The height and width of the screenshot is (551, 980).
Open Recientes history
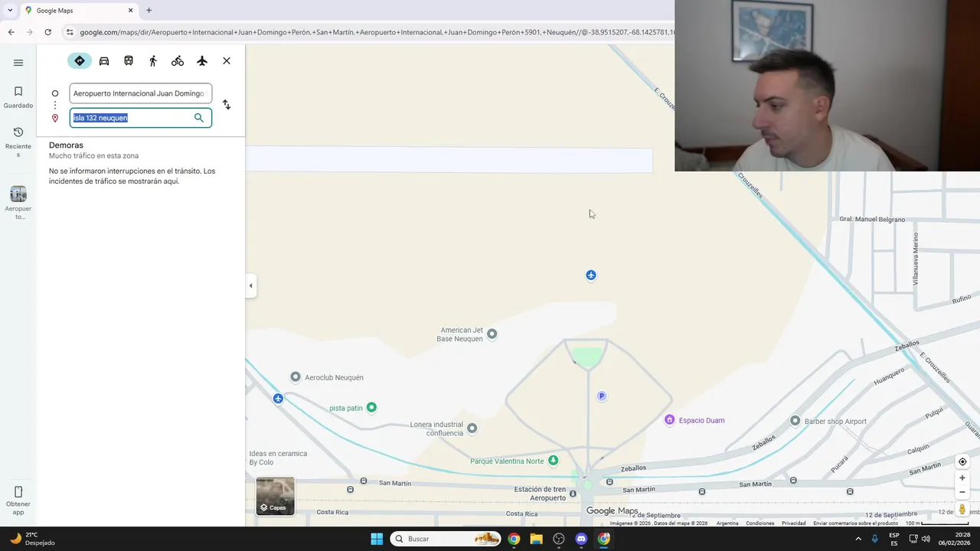point(18,142)
